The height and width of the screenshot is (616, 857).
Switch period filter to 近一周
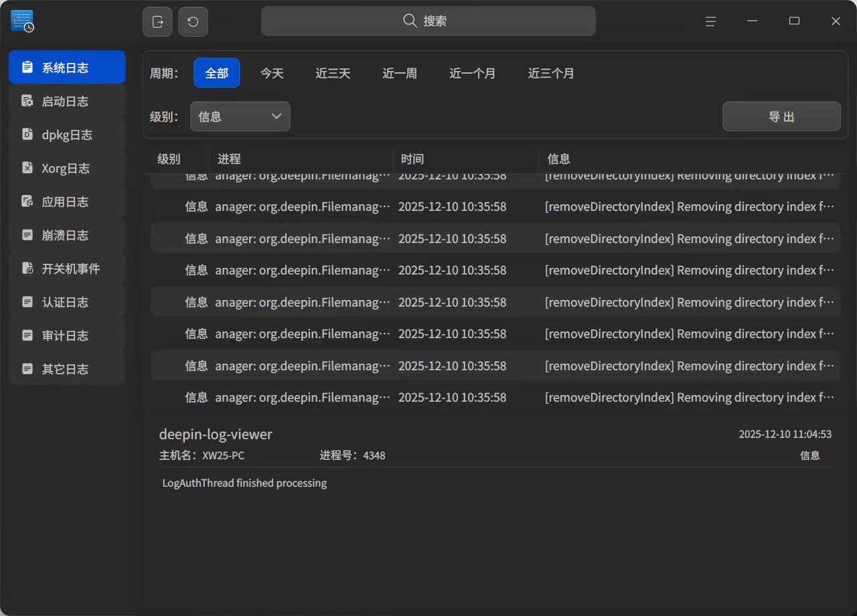pos(400,73)
